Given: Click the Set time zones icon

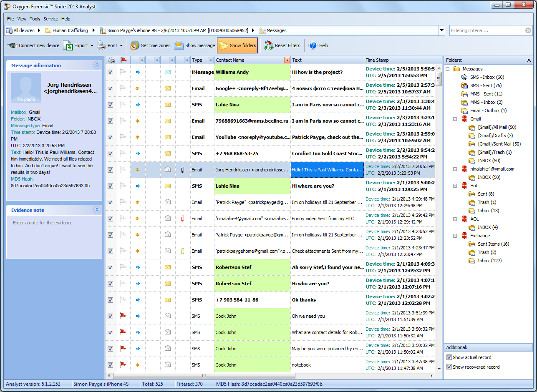Looking at the screenshot, I should [x=134, y=45].
